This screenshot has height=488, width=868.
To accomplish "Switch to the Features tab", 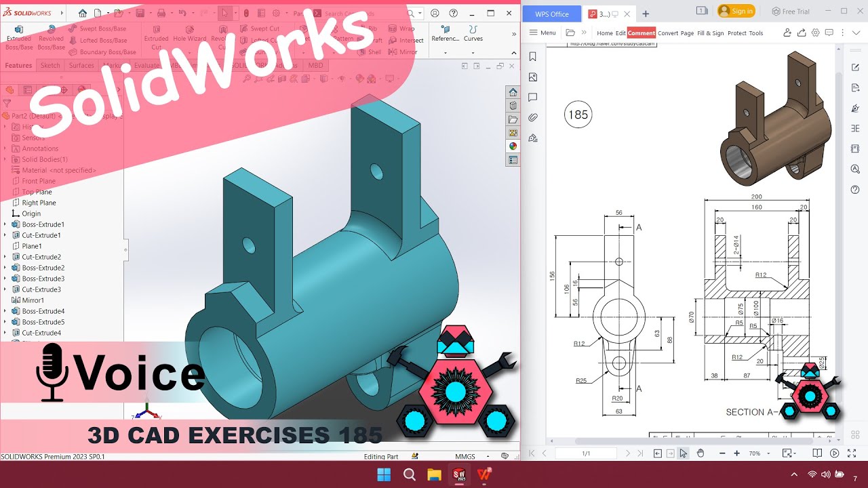I will [18, 66].
